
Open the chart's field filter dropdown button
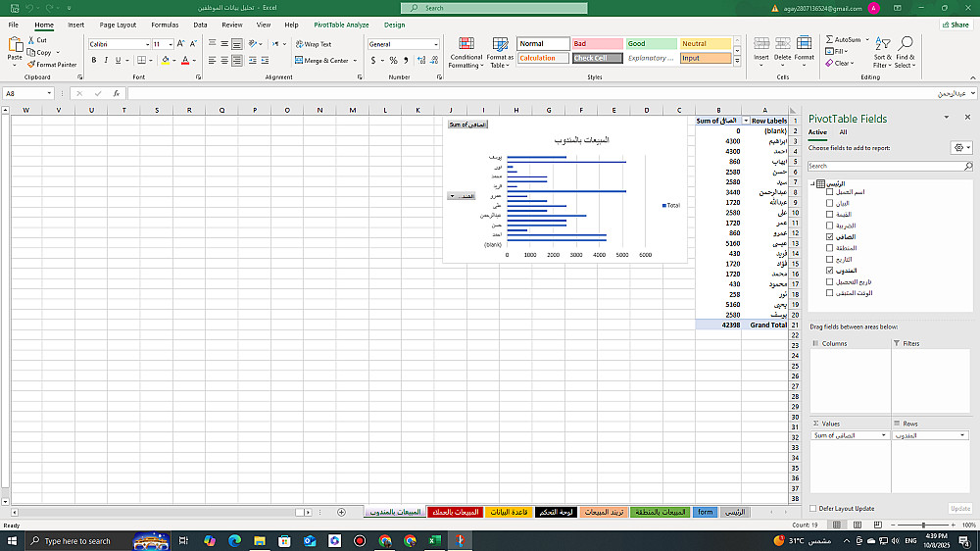[x=462, y=196]
